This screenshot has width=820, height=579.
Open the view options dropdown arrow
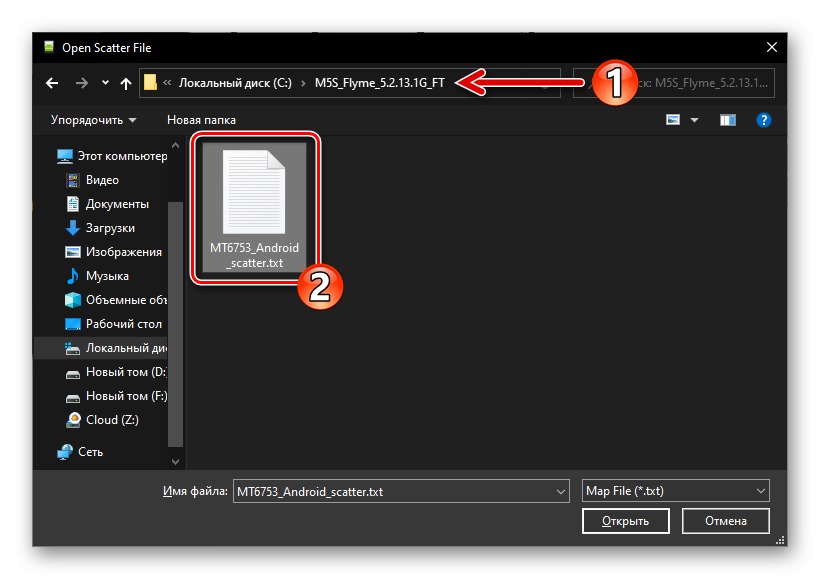point(694,120)
